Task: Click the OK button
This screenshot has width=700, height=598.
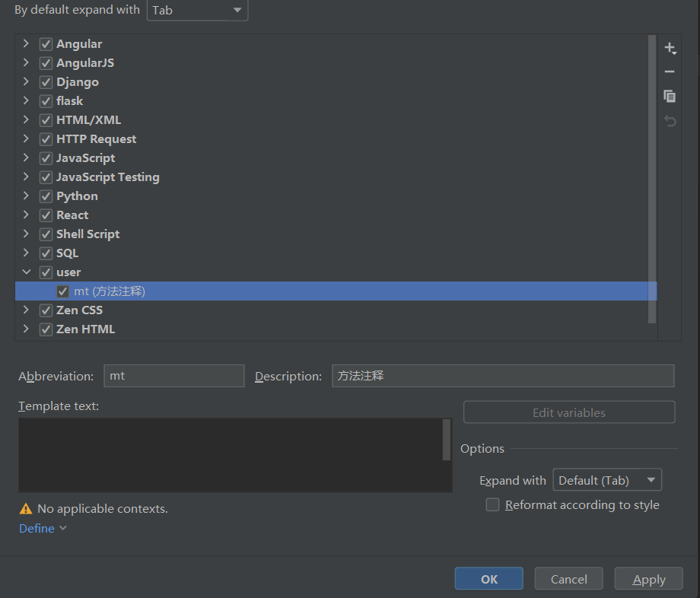Action: pyautogui.click(x=488, y=579)
